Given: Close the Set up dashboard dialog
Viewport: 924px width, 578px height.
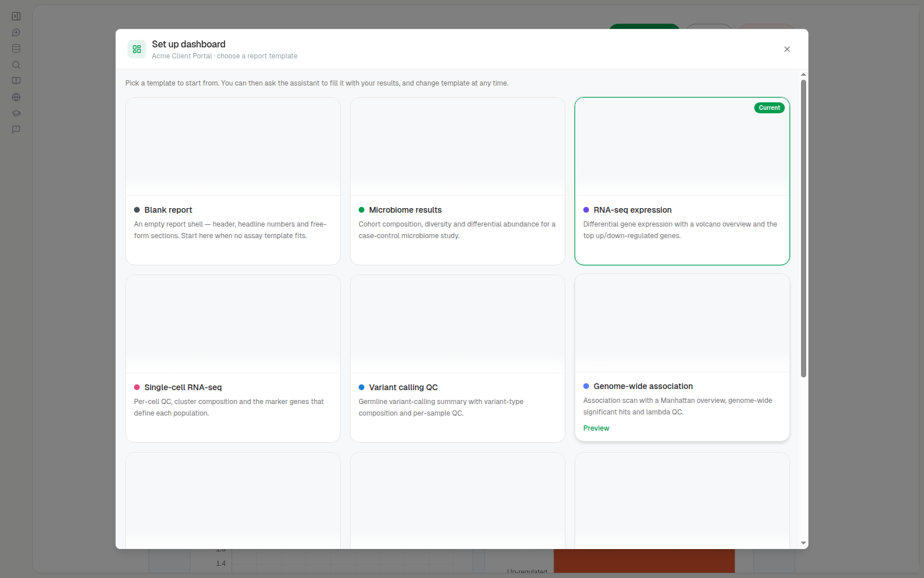Looking at the screenshot, I should pos(787,49).
